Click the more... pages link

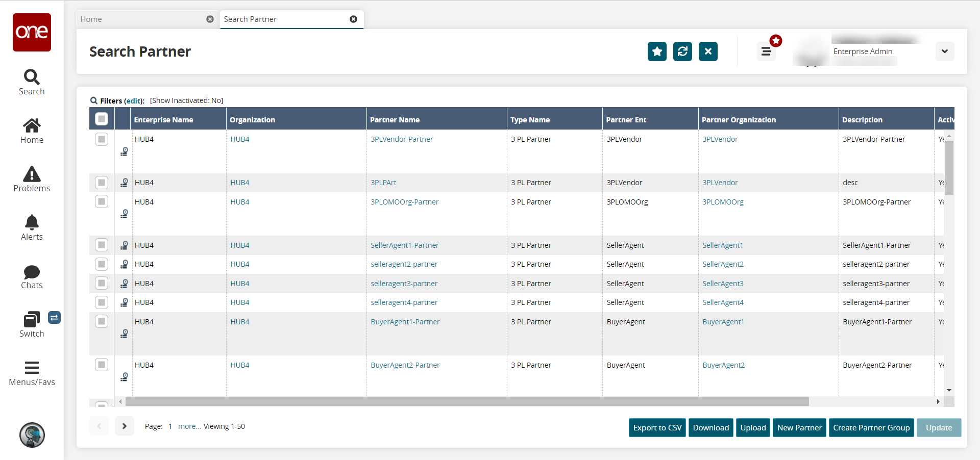189,426
